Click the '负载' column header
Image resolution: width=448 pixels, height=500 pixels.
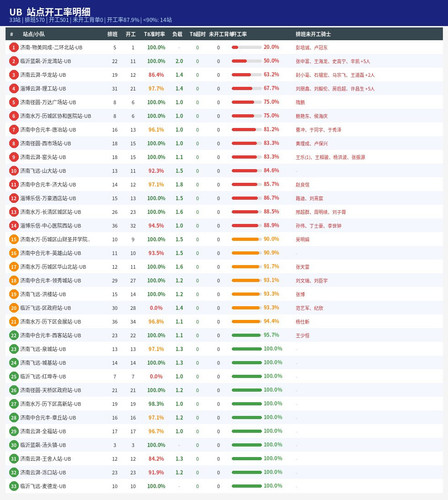click(177, 34)
